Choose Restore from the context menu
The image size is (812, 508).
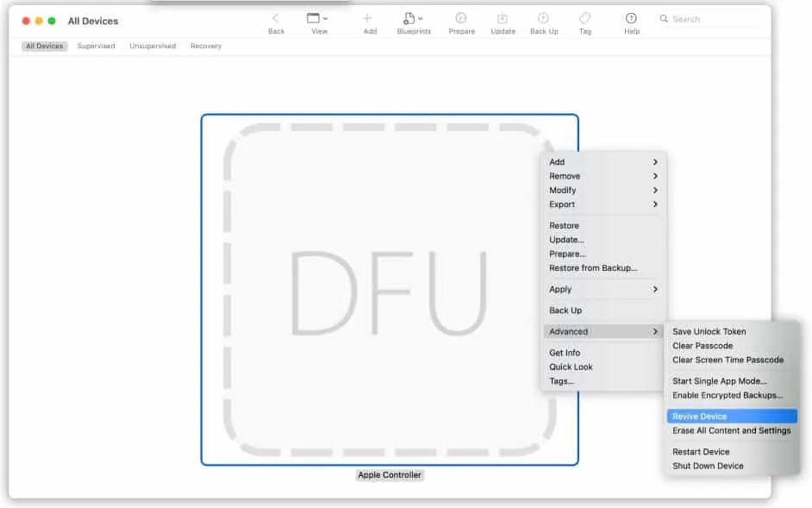point(603,225)
